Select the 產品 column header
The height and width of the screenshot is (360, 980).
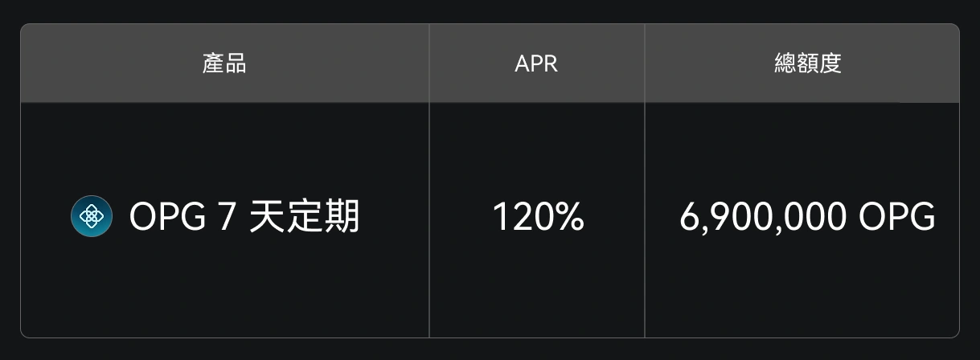[224, 63]
